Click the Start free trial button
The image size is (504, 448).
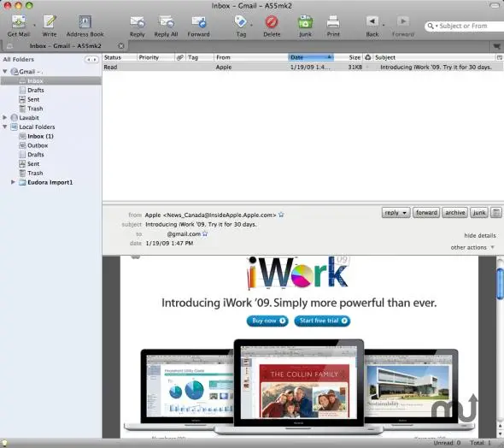(x=322, y=321)
